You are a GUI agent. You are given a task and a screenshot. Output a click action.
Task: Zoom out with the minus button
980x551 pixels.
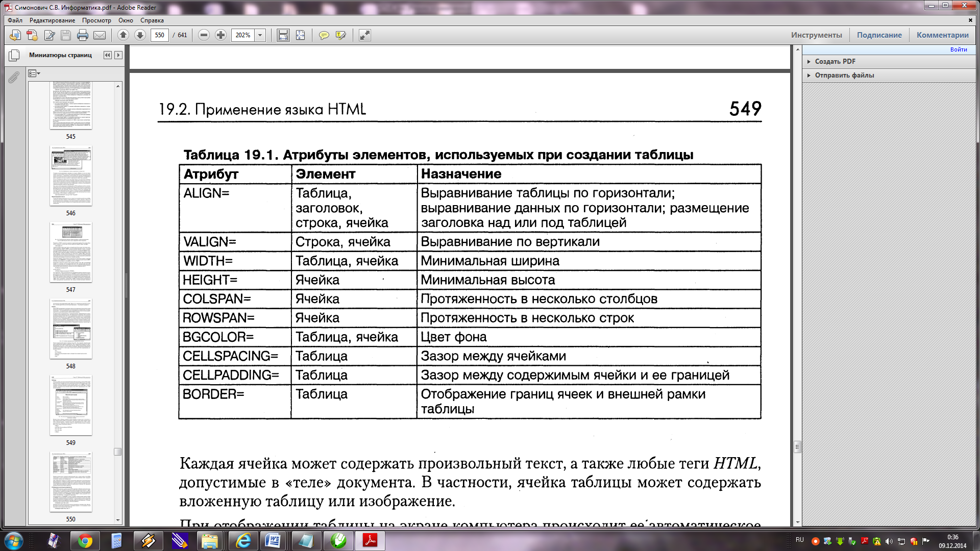(x=204, y=35)
